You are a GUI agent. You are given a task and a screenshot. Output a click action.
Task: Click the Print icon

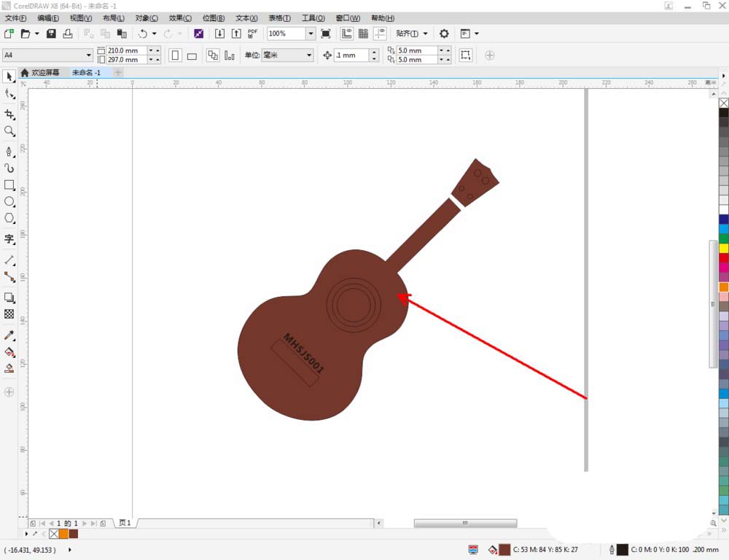click(68, 34)
